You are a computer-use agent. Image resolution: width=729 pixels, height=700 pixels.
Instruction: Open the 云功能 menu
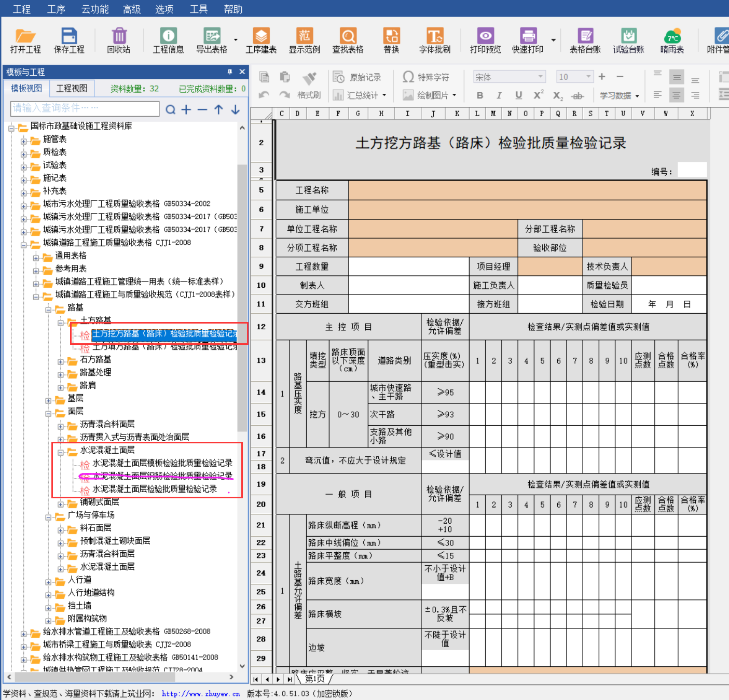click(95, 9)
